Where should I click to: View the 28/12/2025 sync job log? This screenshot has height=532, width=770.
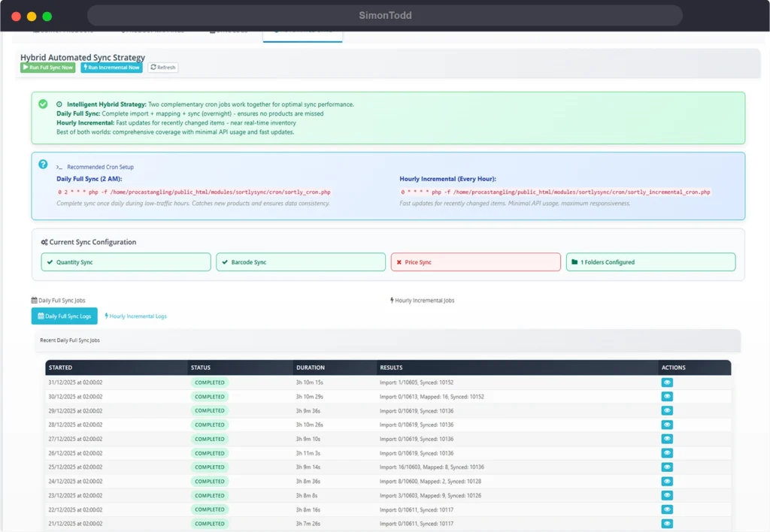tap(667, 425)
